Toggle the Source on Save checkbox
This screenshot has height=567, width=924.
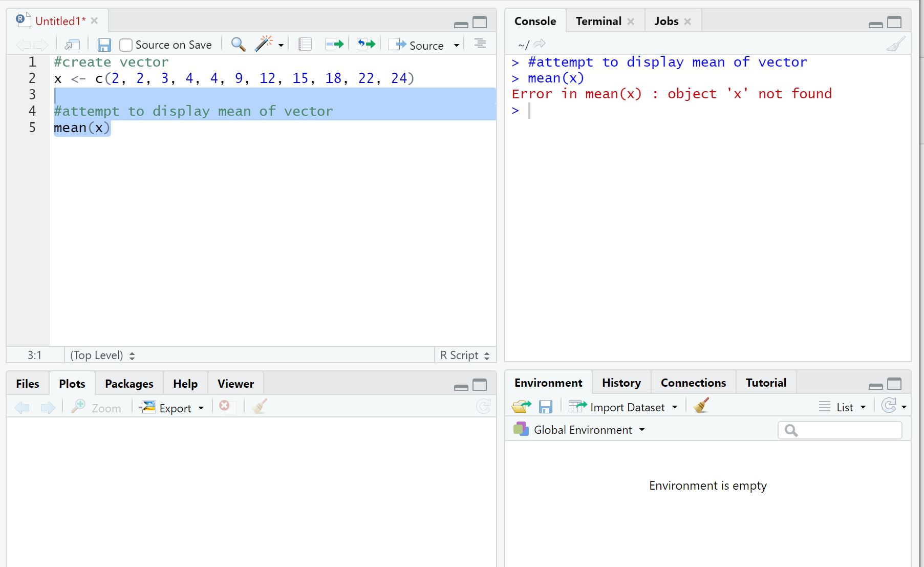pyautogui.click(x=126, y=45)
